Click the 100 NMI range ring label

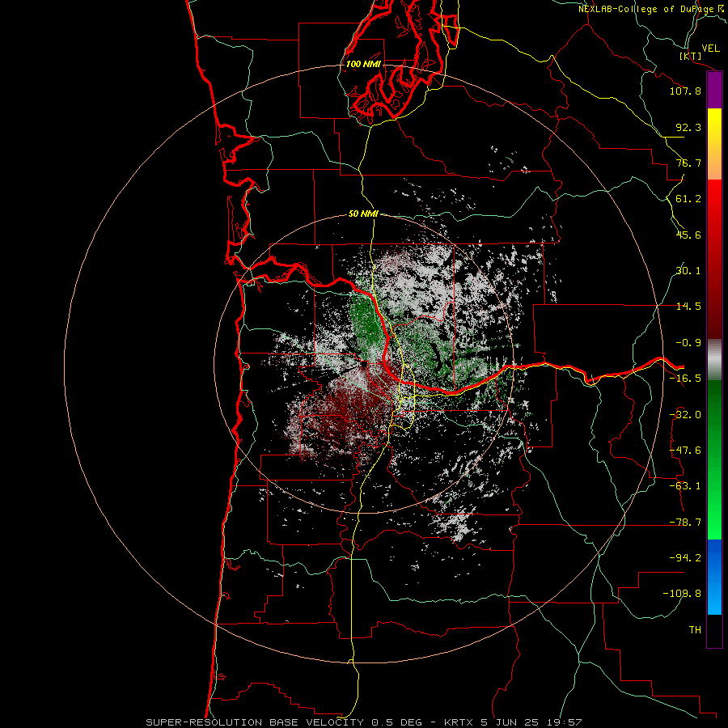point(363,64)
